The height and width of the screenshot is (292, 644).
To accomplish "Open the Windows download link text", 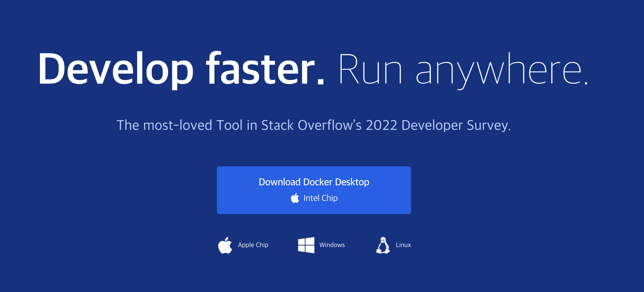I will (x=332, y=245).
